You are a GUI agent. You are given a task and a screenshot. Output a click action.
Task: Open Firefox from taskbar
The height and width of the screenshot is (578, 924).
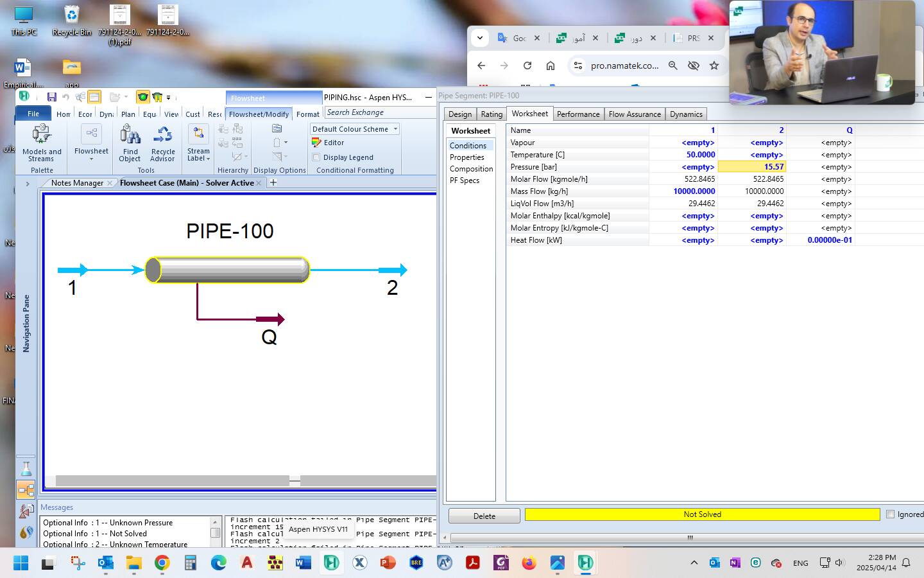coord(529,563)
